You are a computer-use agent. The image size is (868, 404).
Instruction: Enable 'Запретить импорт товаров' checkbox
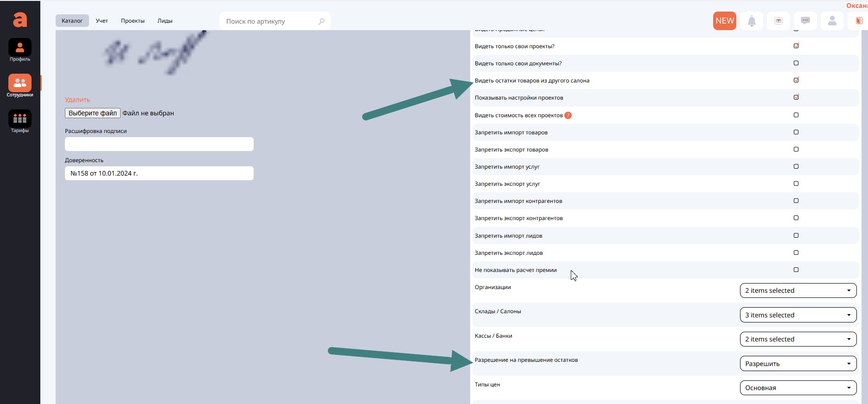click(x=796, y=132)
